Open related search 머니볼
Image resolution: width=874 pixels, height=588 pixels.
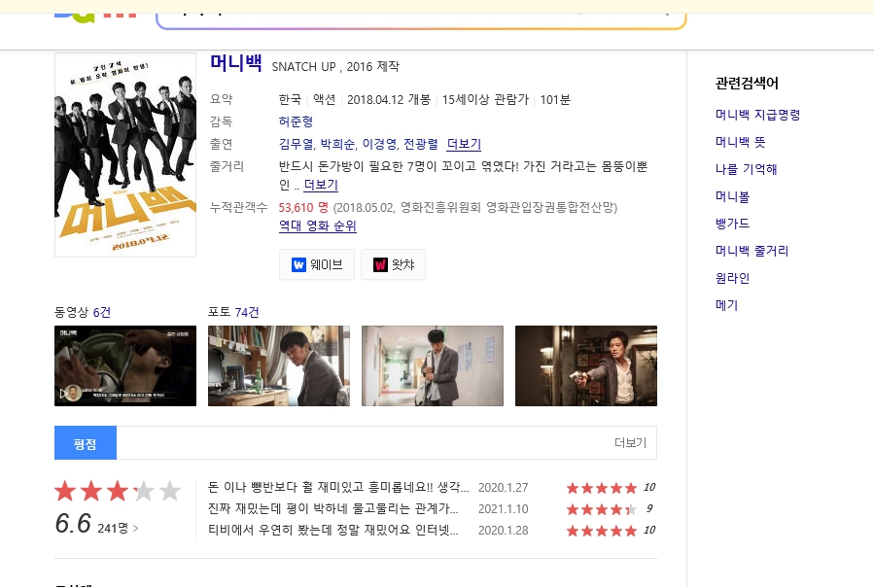(732, 196)
